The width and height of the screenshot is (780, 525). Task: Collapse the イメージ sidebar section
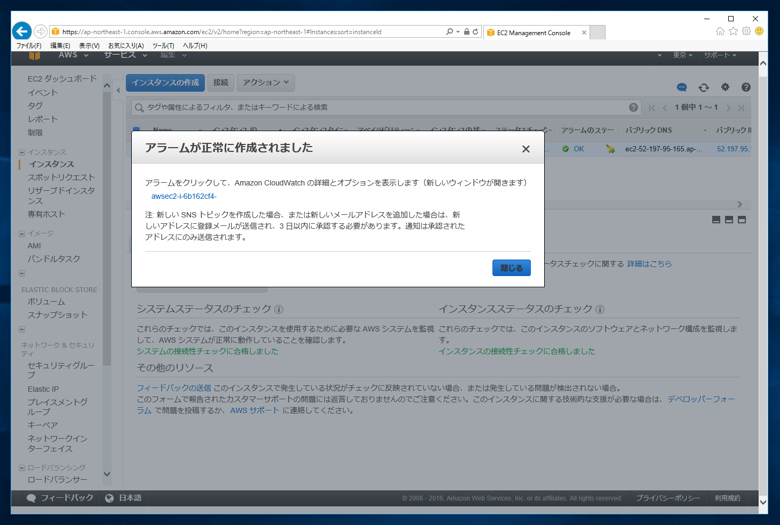pos(21,233)
